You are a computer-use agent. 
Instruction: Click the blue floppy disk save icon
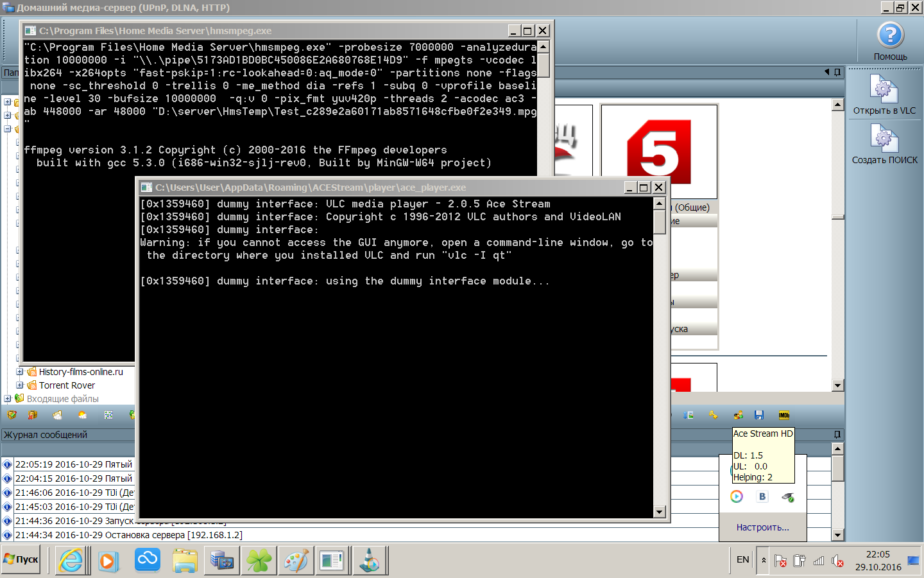click(x=759, y=416)
